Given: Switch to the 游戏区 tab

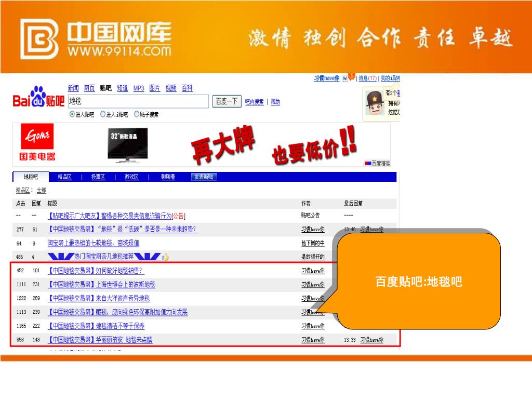Looking at the screenshot, I should 131,177.
